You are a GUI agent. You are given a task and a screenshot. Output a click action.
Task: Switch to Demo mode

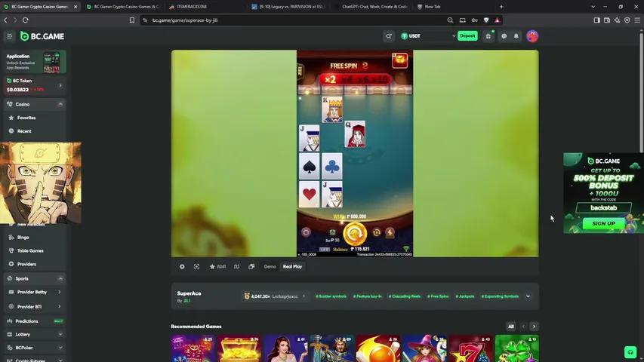[x=270, y=266]
